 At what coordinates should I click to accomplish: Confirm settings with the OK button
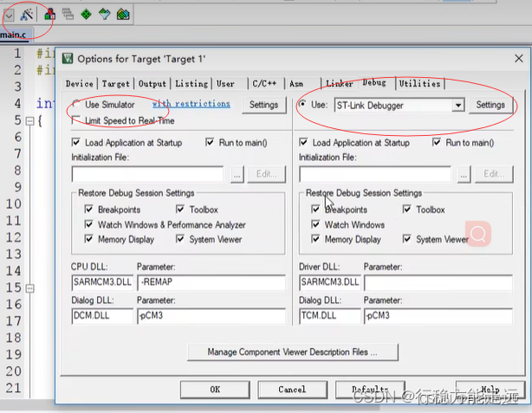[x=215, y=390]
